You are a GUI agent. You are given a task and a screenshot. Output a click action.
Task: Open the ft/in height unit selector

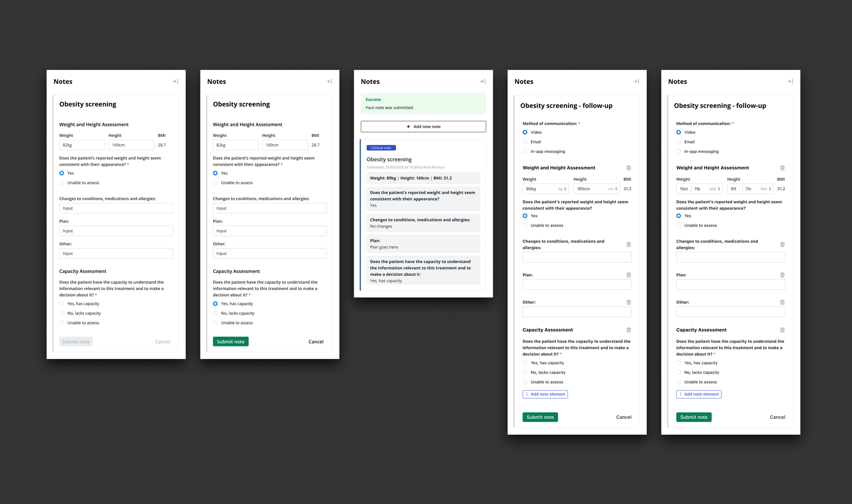coord(766,189)
